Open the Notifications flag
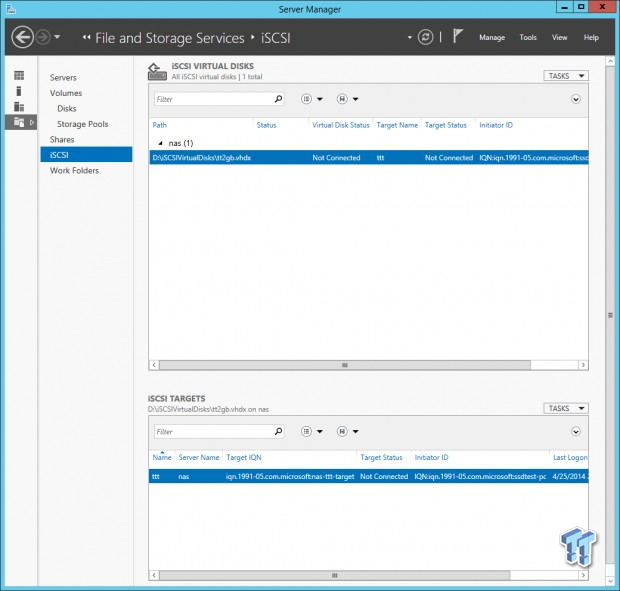 (457, 36)
